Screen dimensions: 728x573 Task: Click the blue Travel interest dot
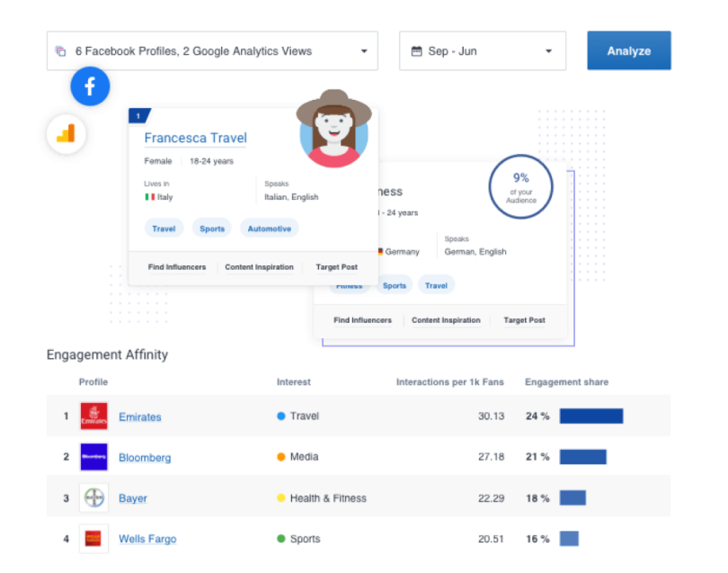(x=281, y=416)
